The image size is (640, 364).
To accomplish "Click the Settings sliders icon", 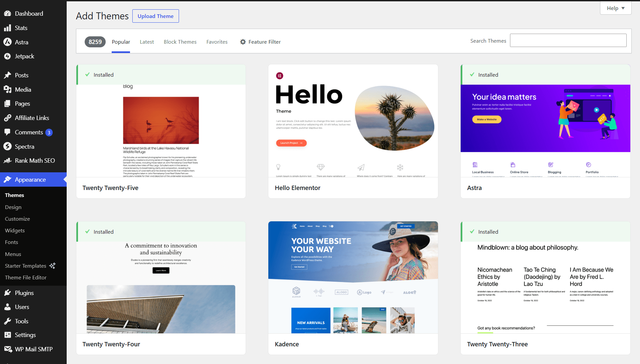I will tap(7, 335).
